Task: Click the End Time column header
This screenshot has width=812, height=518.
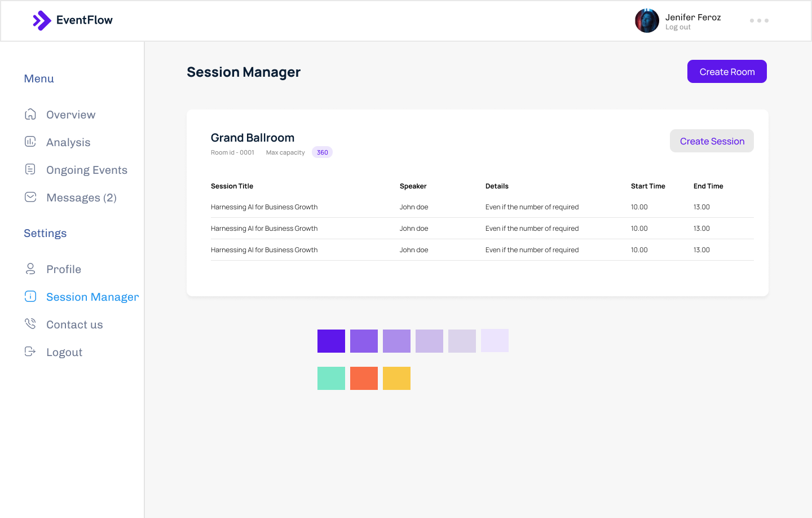Action: pyautogui.click(x=708, y=186)
